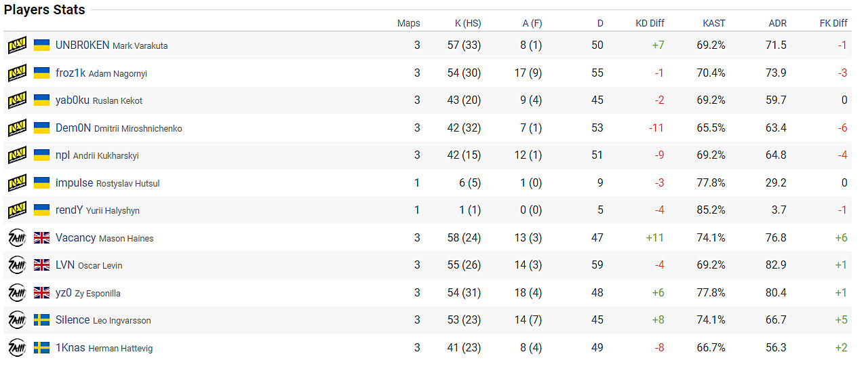Sort players by ADR column header
Screen dimensions: 868x369
tap(778, 23)
